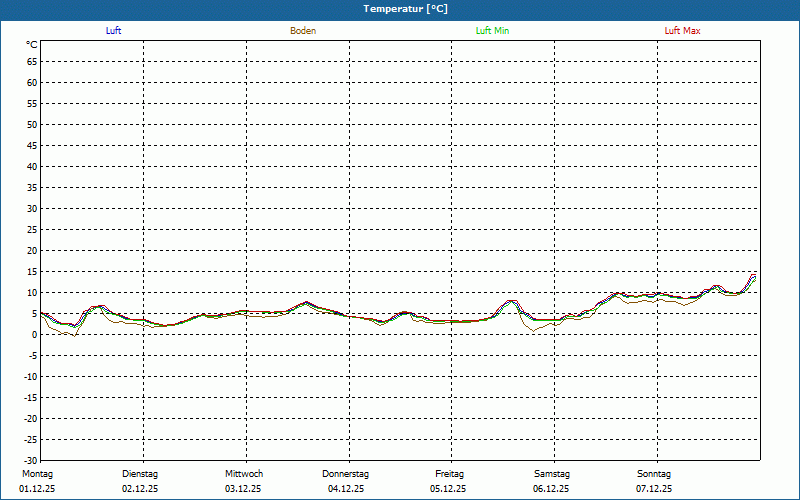This screenshot has height=500, width=800.
Task: Select the 15 value on temperature axis
Action: [32, 271]
